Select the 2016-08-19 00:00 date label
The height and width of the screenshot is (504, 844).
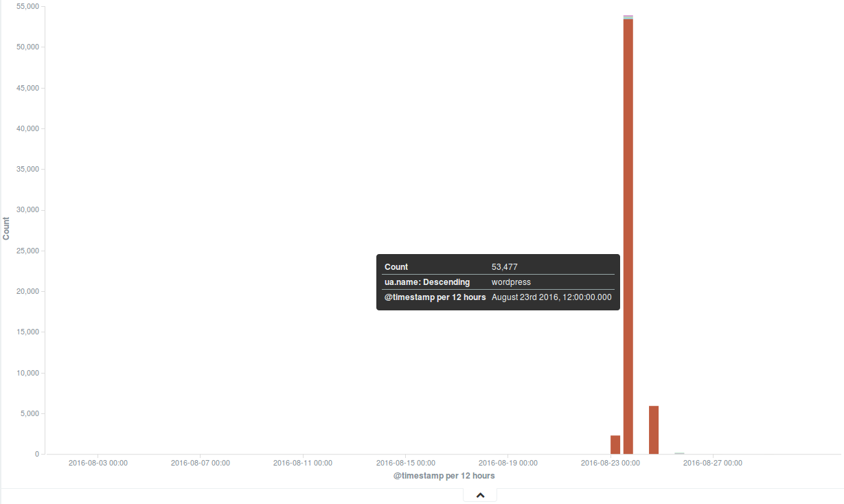(507, 463)
